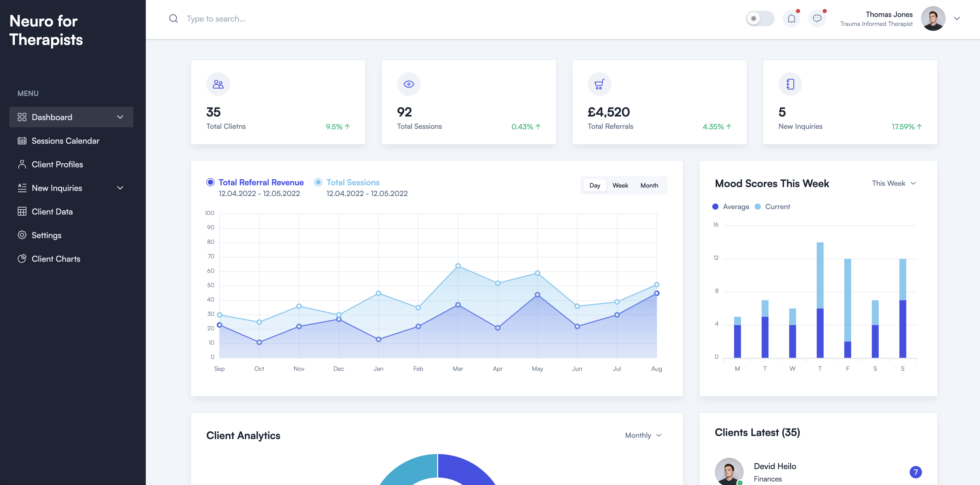The width and height of the screenshot is (980, 485).
Task: Open the user profile dropdown arrow
Action: pos(957,19)
